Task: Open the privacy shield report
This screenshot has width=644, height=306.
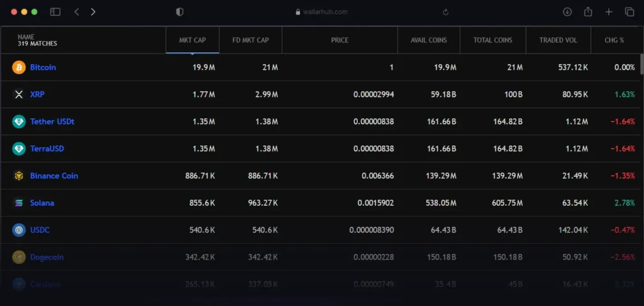Action: [180, 12]
